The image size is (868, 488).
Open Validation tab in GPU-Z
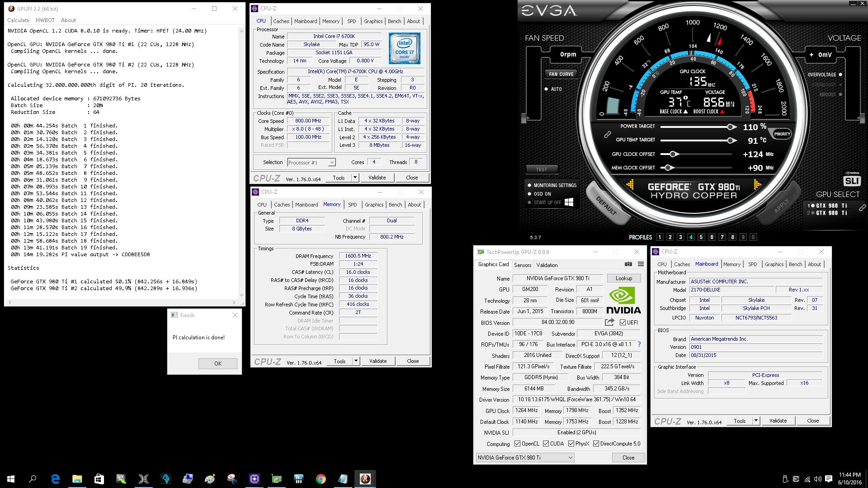click(x=547, y=265)
